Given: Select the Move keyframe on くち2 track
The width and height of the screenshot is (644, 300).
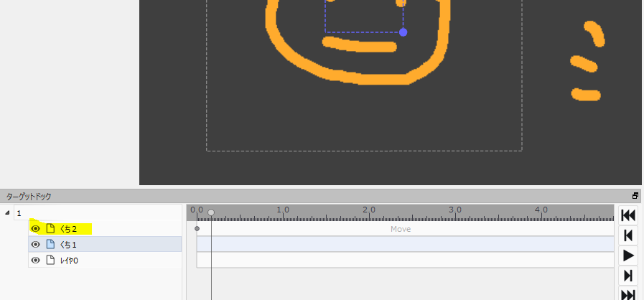Looking at the screenshot, I should [x=197, y=229].
